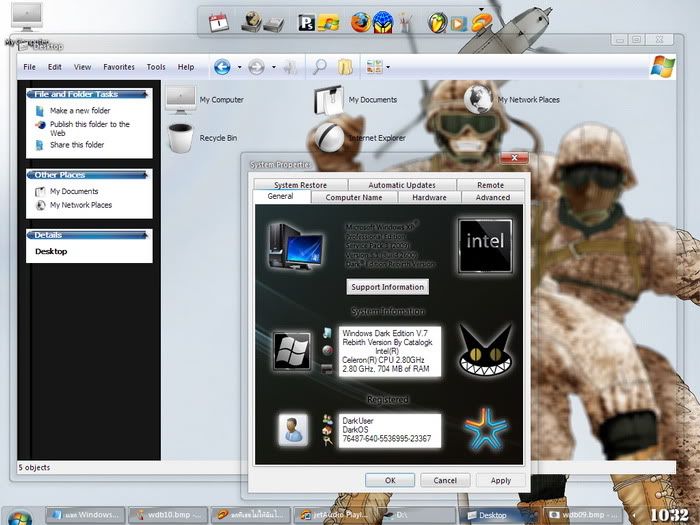The image size is (700, 525).
Task: Open the Tools menu
Action: click(x=156, y=67)
